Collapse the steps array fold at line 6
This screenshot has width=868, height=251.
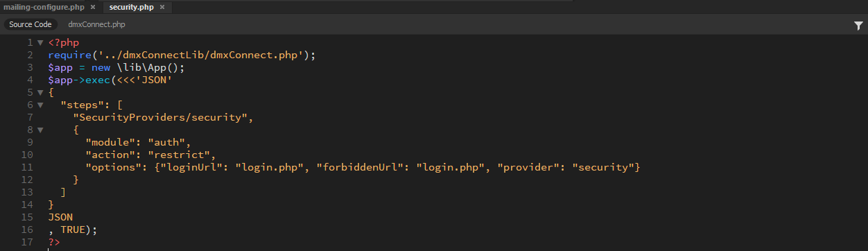[x=40, y=105]
